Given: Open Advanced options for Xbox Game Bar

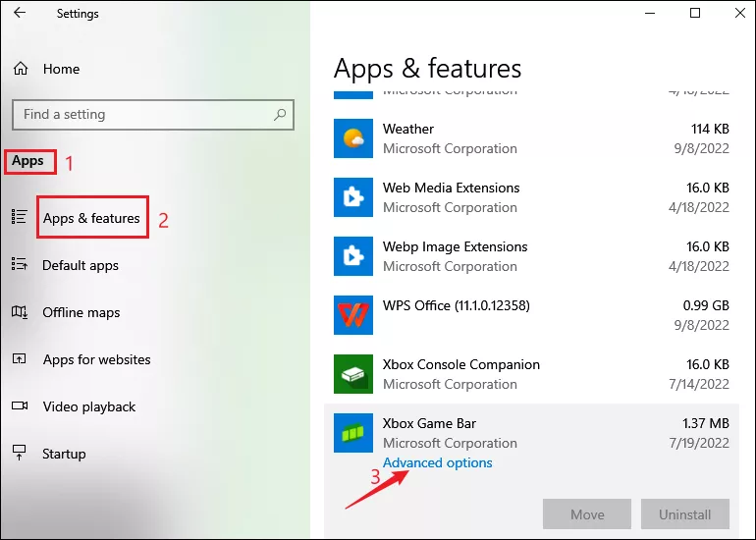Looking at the screenshot, I should tap(437, 462).
